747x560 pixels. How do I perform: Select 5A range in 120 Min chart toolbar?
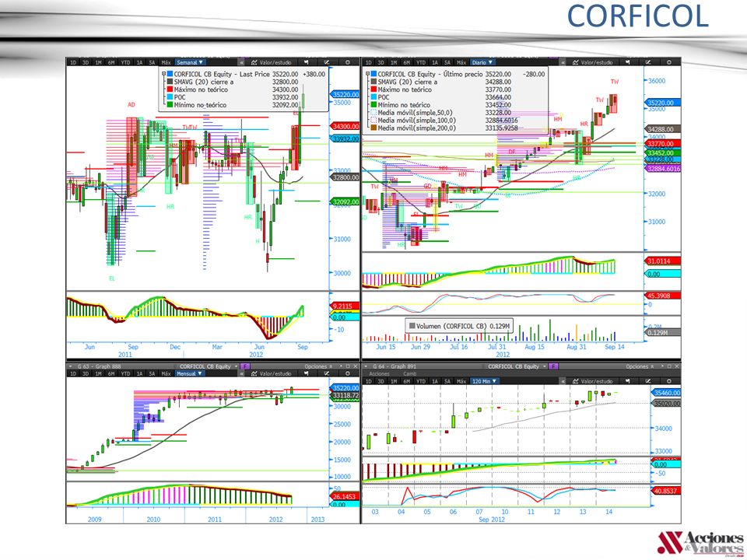coord(447,381)
